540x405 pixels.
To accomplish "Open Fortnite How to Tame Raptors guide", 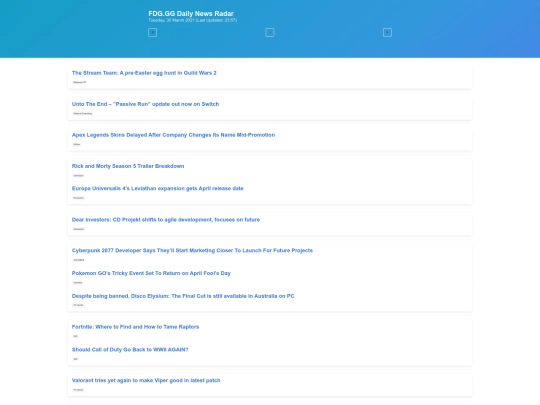I will 135,327.
